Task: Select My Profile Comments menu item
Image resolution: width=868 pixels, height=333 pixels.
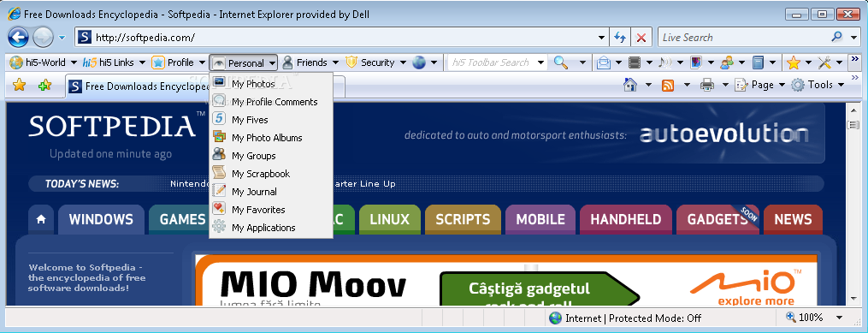Action: [271, 102]
